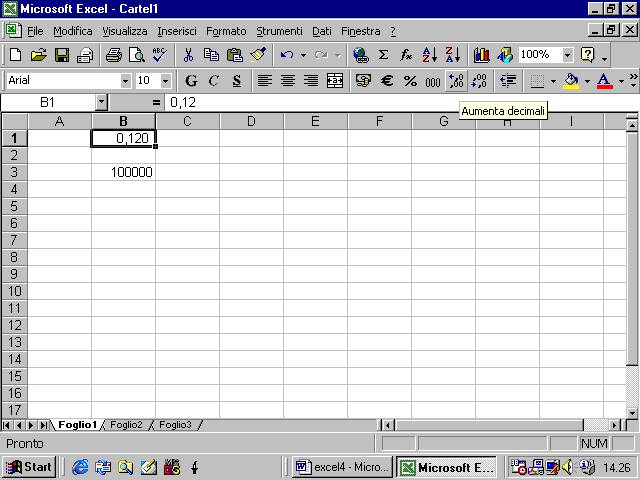640x480 pixels.
Task: Open font color dropdown arrow
Action: pos(621,81)
